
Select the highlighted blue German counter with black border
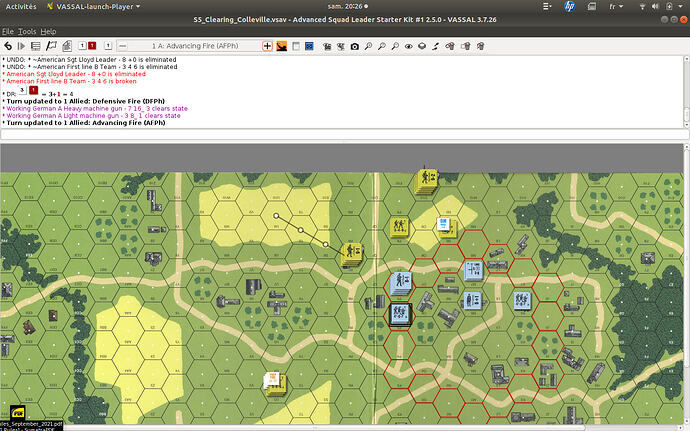[x=400, y=314]
